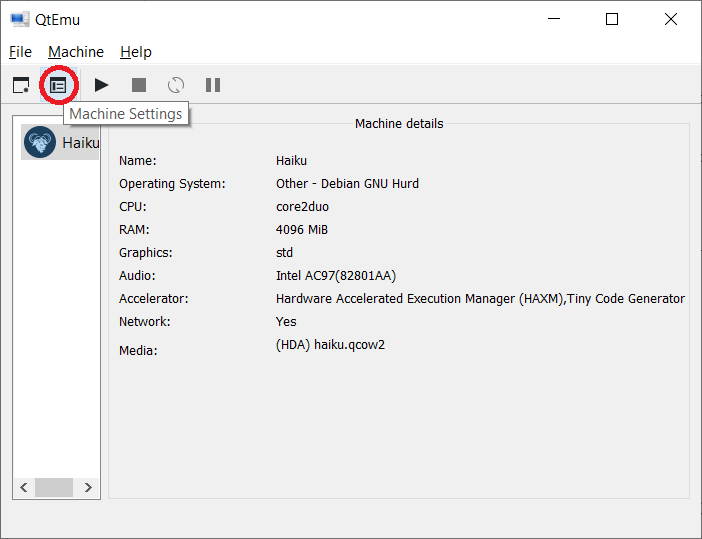Open the Machine menu
This screenshot has height=539, width=702.
[x=76, y=52]
